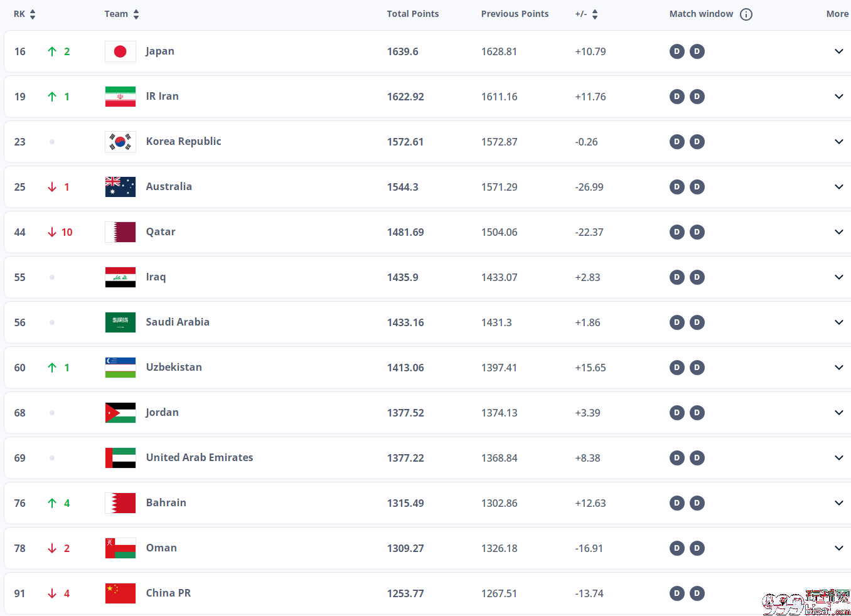
Task: Sort table by RK column arrows
Action: pyautogui.click(x=33, y=14)
